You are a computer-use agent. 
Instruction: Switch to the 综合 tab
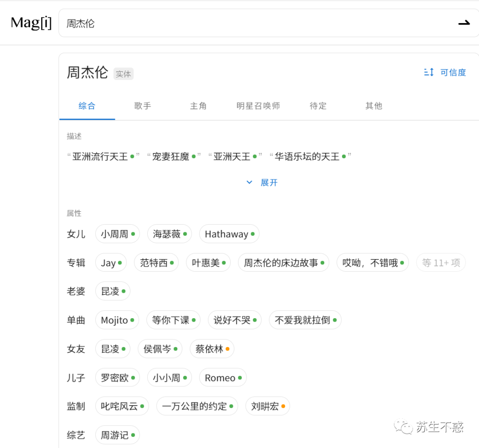click(x=87, y=106)
